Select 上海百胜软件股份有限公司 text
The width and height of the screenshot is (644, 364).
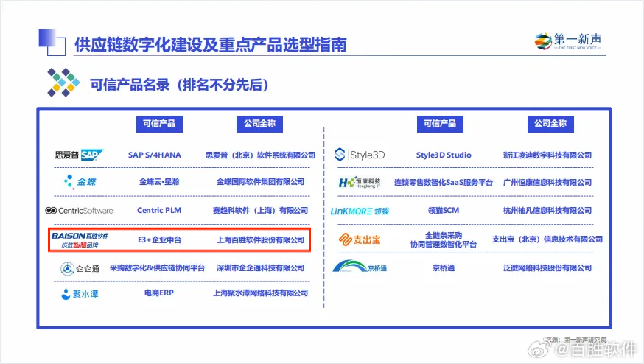pos(260,240)
